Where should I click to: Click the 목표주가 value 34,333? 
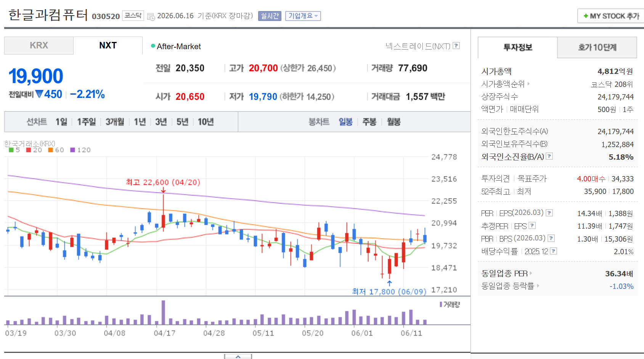tap(623, 179)
